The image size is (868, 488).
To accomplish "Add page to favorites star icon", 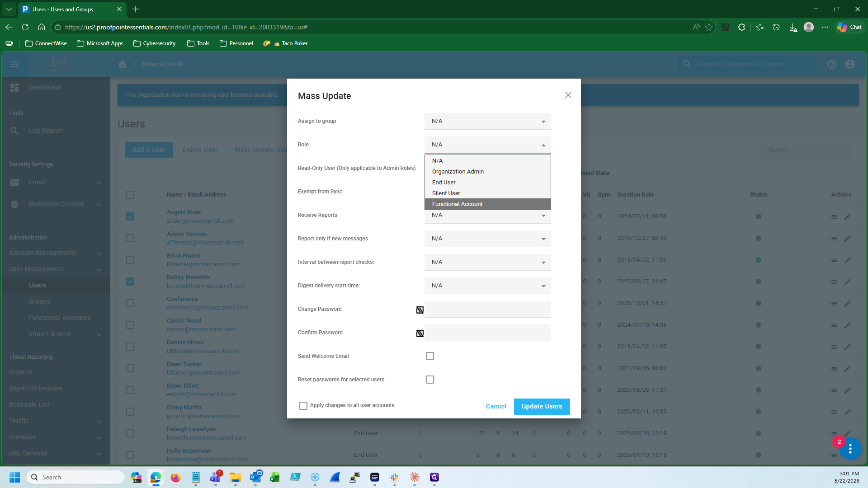I will click(x=709, y=27).
